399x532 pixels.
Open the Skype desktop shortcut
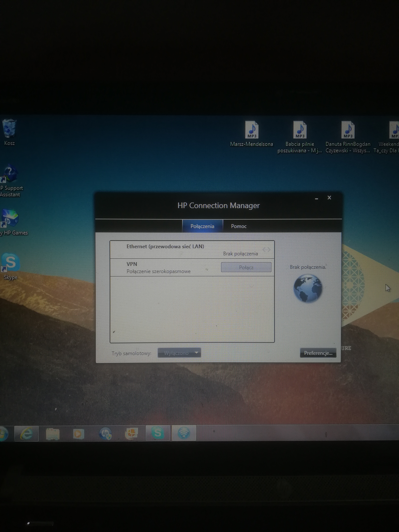(10, 267)
